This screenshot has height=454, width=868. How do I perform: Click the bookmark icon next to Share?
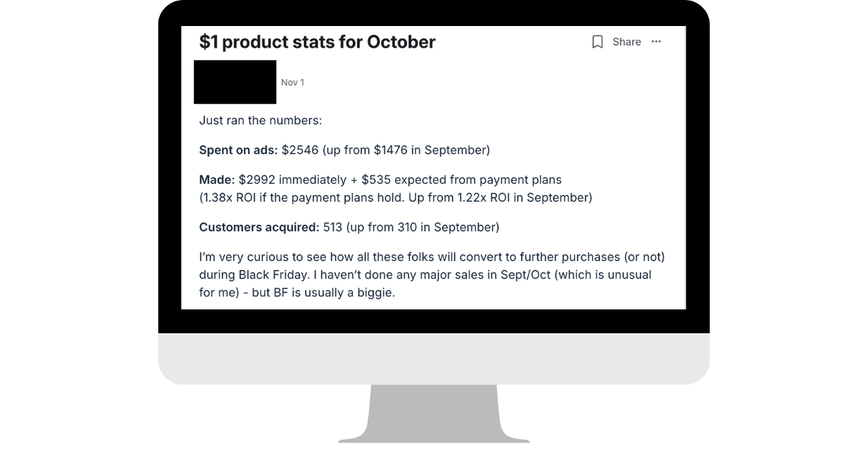(597, 42)
